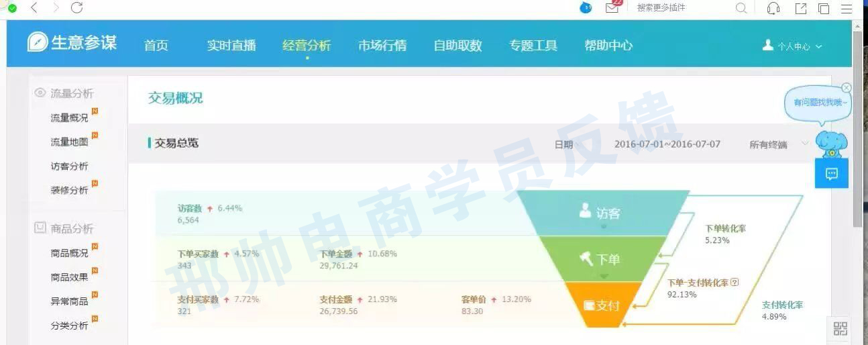The image size is (868, 345).
Task: Click the browser refresh icon
Action: coord(76,8)
